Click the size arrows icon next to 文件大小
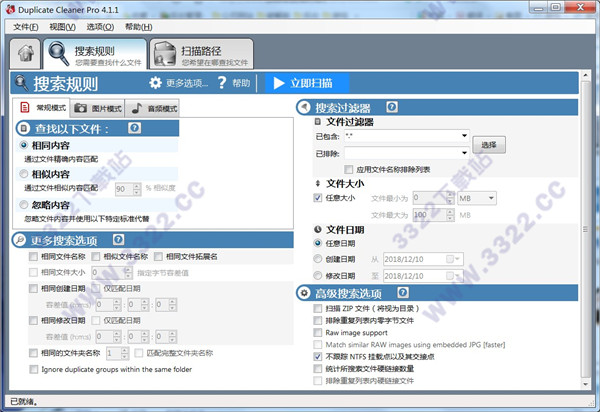The height and width of the screenshot is (412, 600). 318,183
